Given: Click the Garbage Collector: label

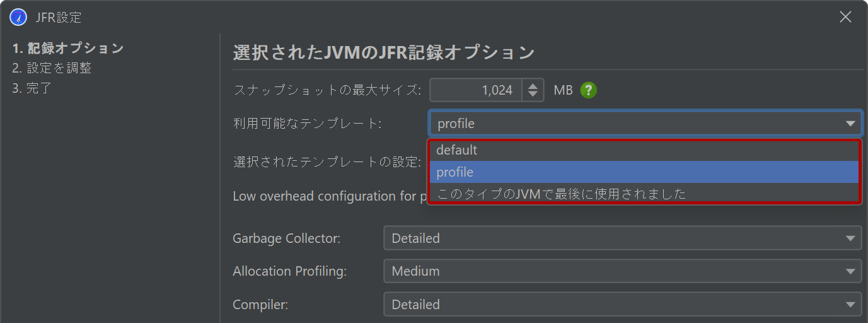Looking at the screenshot, I should [287, 238].
